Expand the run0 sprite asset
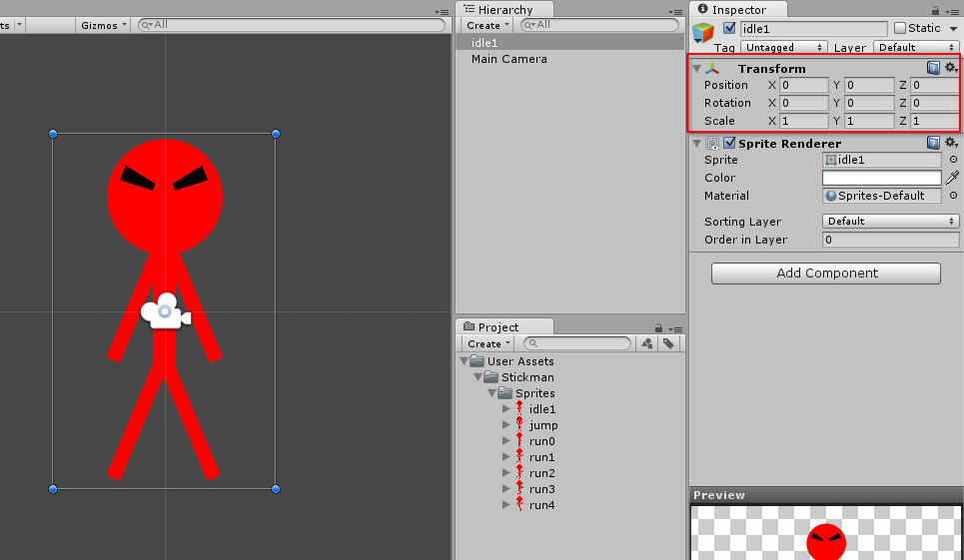The width and height of the screenshot is (964, 560). pos(506,441)
